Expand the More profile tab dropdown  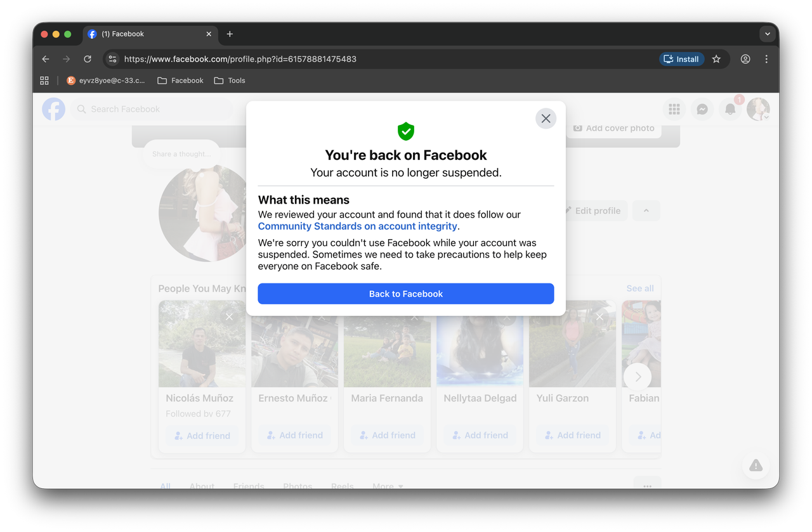[388, 486]
